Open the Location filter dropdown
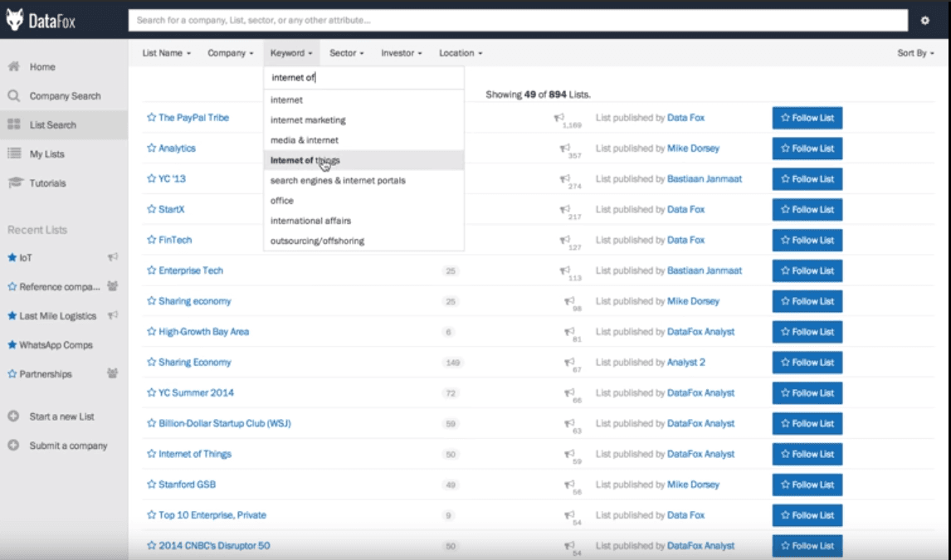 click(x=461, y=53)
